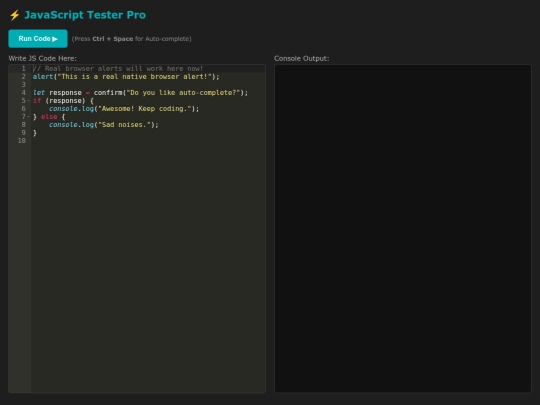The width and height of the screenshot is (540, 405).
Task: Click the '} else {' code line
Action: coord(49,117)
